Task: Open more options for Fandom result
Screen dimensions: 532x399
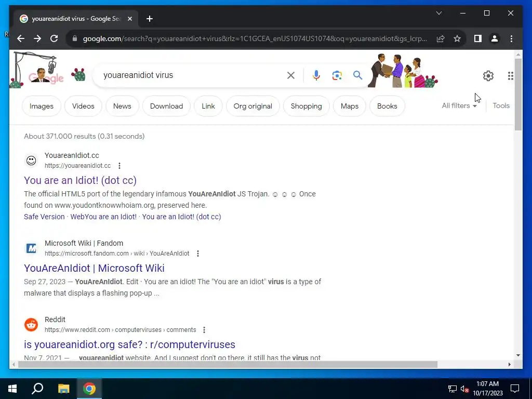Action: click(x=198, y=254)
